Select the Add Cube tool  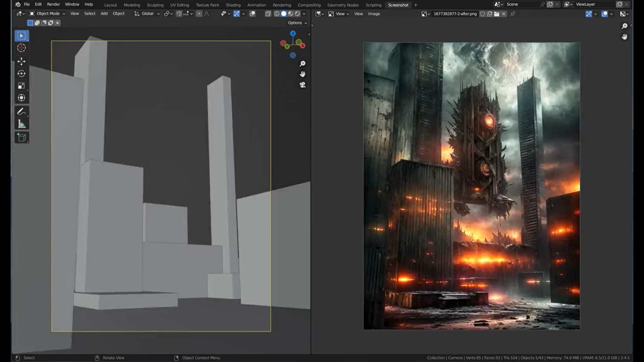click(21, 138)
